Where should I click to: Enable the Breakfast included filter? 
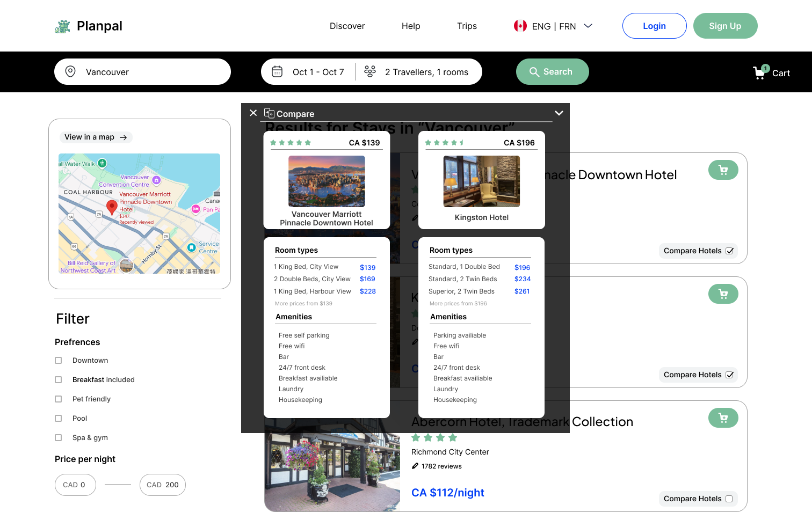point(58,379)
